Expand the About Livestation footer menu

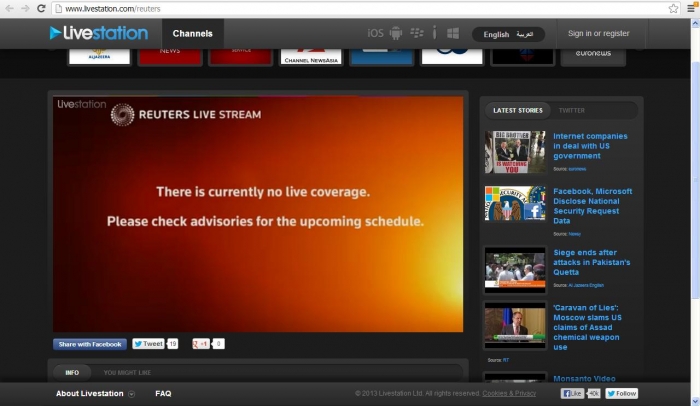[x=95, y=394]
